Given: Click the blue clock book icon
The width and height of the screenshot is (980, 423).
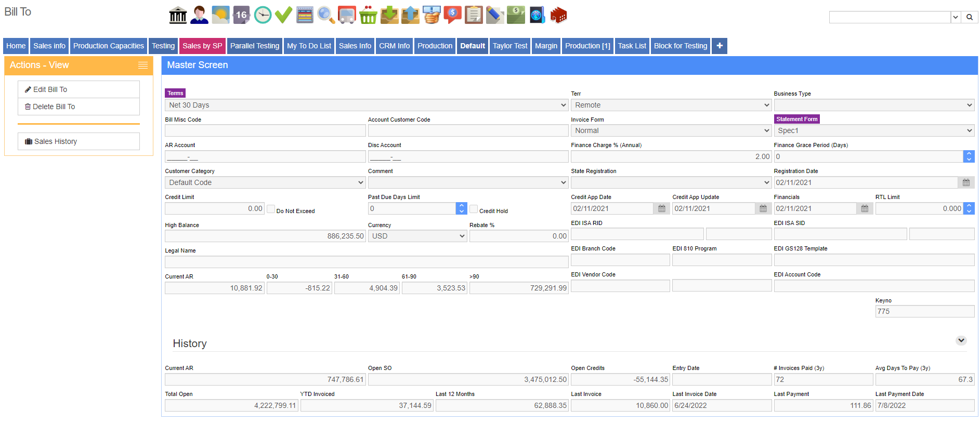Looking at the screenshot, I should point(537,15).
